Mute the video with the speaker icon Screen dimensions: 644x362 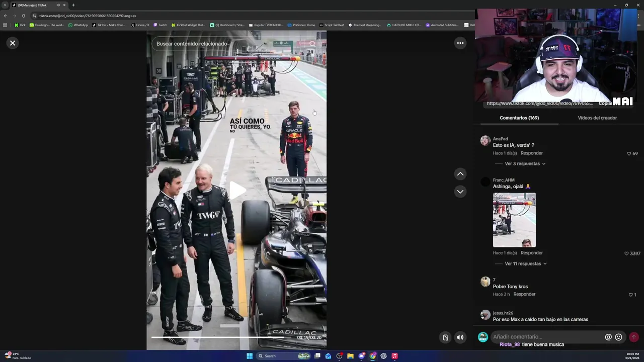coord(460,337)
